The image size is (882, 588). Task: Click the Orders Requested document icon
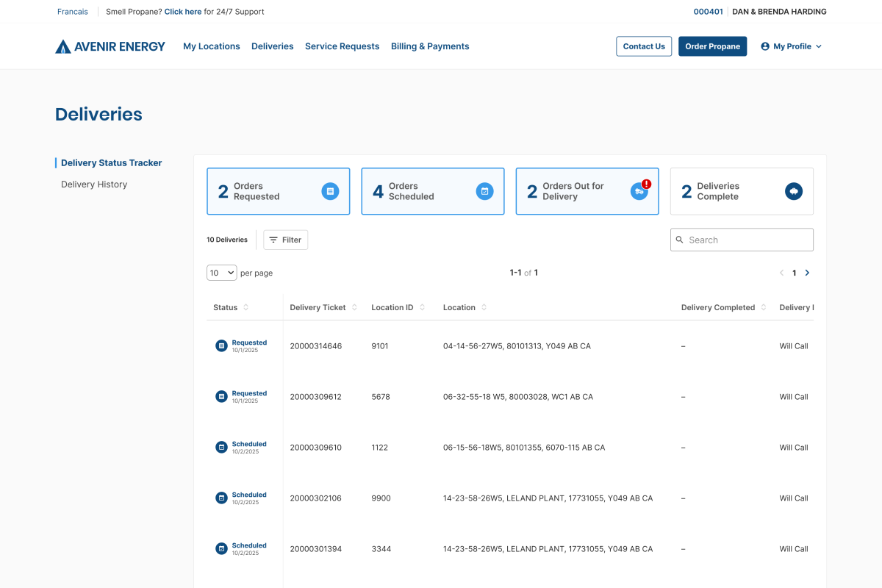coord(330,191)
